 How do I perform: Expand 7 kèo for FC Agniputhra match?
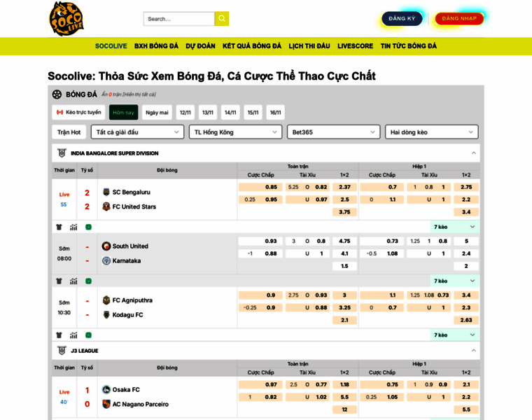(x=454, y=335)
